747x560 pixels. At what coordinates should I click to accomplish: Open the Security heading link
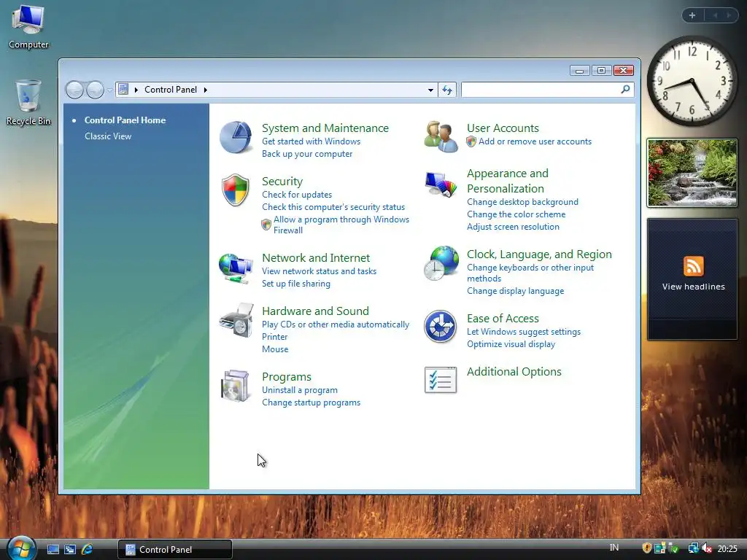(282, 182)
